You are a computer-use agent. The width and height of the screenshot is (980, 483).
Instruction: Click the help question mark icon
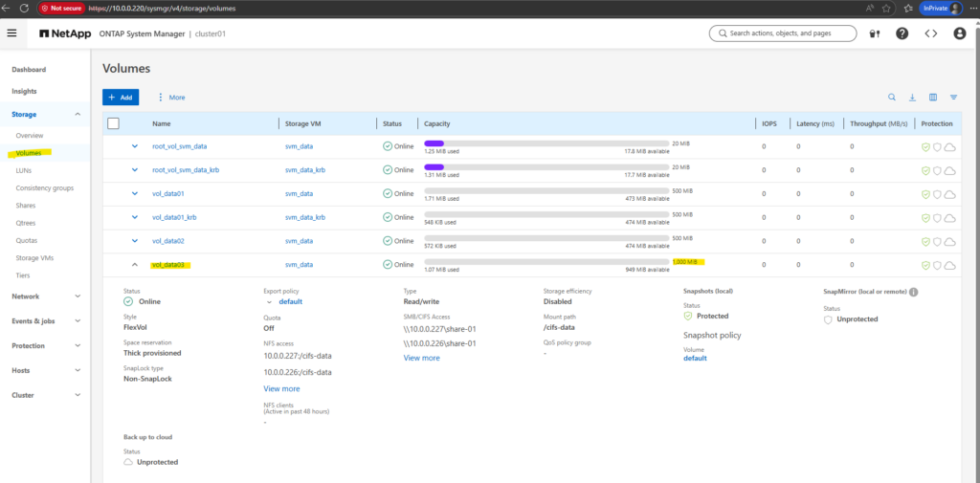[x=902, y=33]
